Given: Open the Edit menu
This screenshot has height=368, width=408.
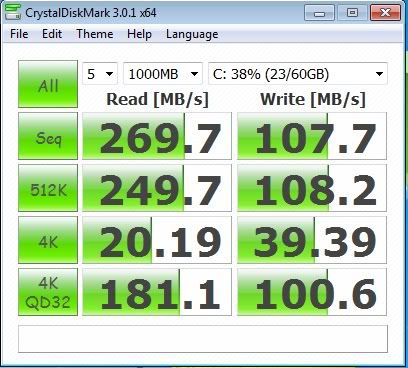Looking at the screenshot, I should click(x=52, y=34).
